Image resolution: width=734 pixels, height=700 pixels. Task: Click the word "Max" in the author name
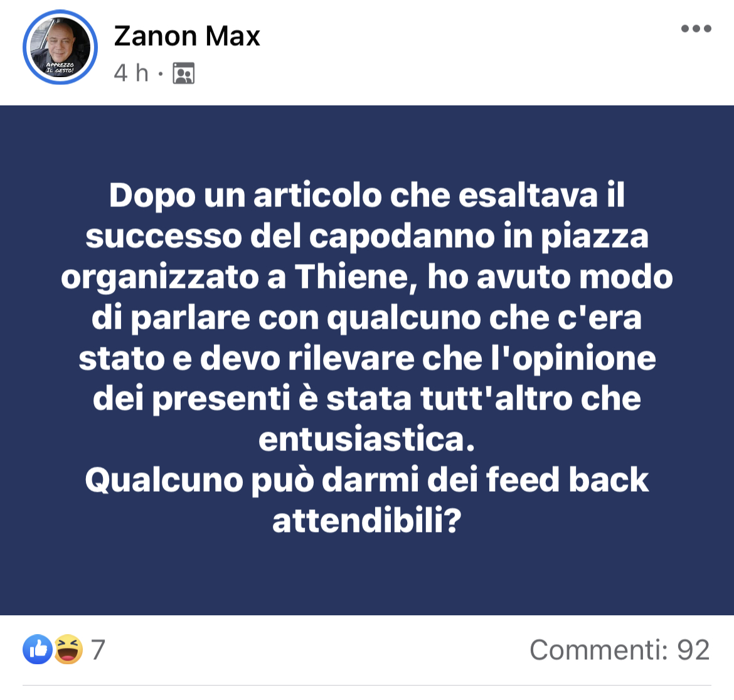click(x=233, y=36)
